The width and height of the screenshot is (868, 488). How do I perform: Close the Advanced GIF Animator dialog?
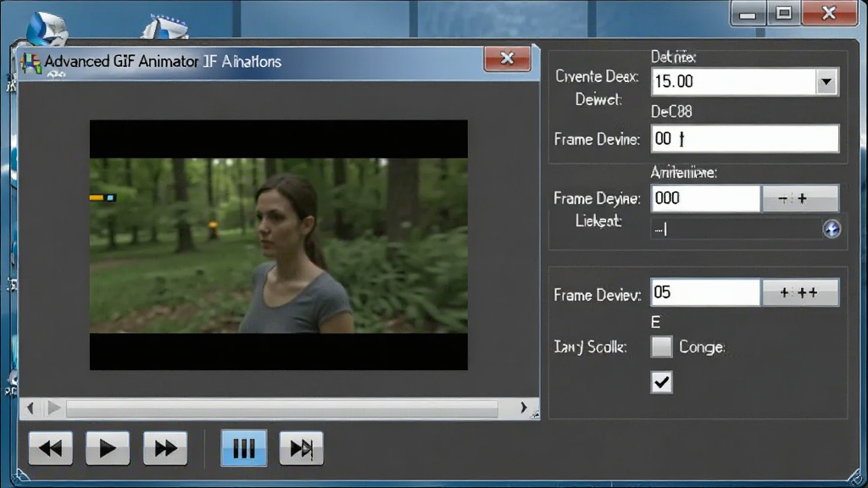click(507, 58)
